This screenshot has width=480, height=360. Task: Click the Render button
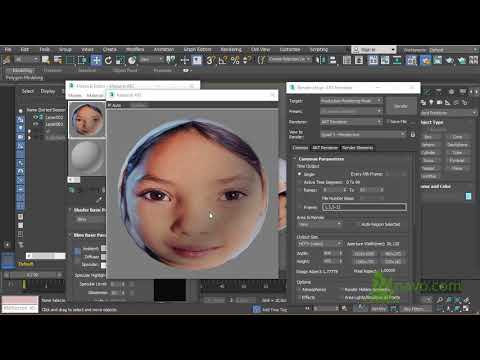click(x=401, y=106)
